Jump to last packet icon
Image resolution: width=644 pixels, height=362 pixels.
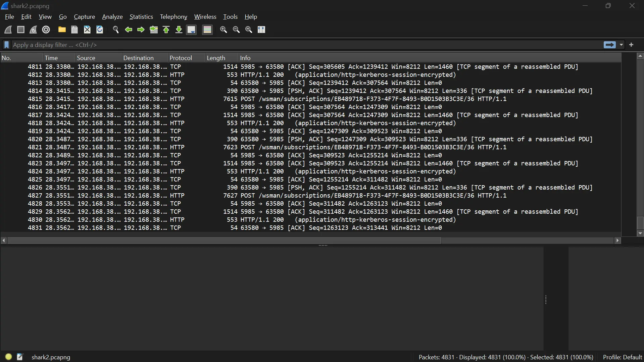coord(179,30)
